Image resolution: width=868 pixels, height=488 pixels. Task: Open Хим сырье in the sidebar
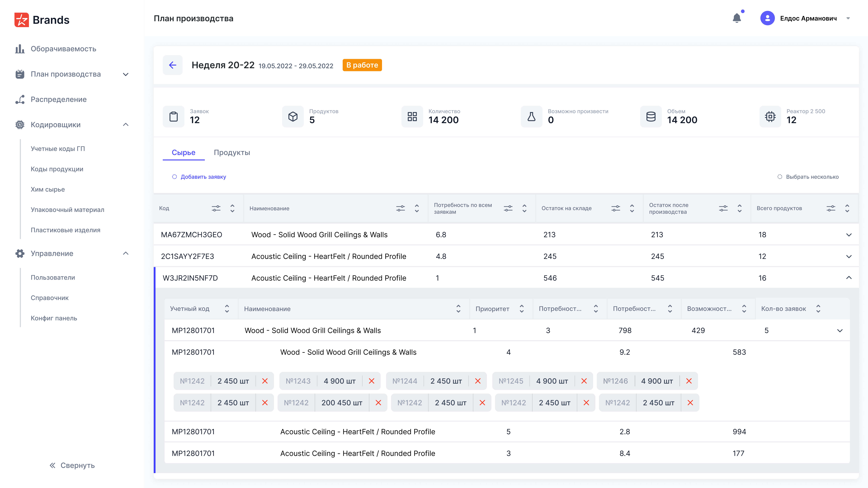(47, 189)
